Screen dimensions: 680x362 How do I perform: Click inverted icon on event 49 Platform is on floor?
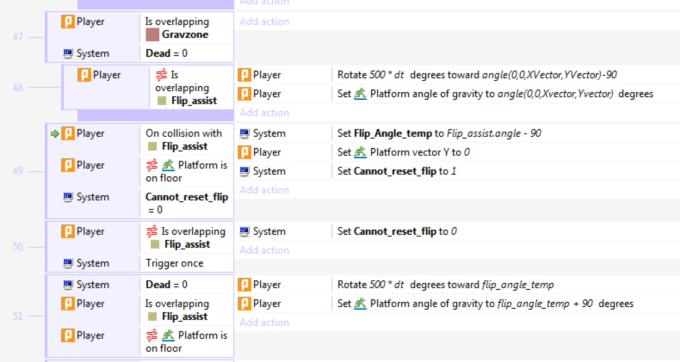pos(152,165)
